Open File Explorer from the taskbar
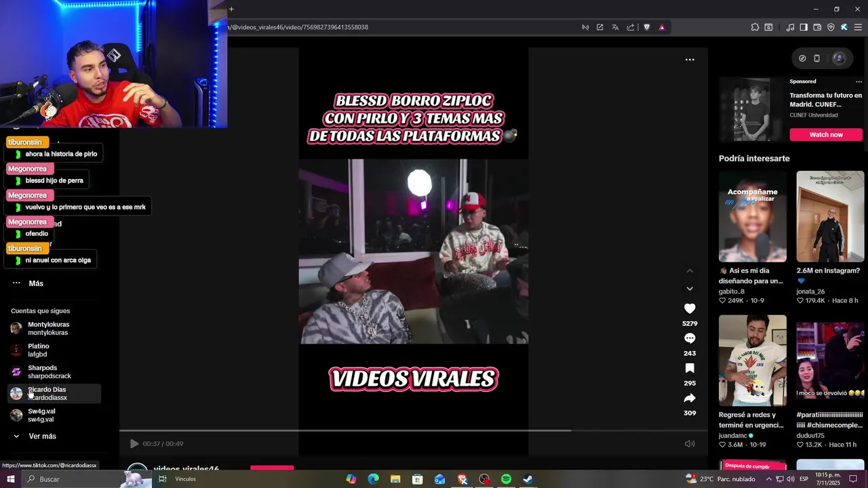This screenshot has height=488, width=868. [x=395, y=479]
